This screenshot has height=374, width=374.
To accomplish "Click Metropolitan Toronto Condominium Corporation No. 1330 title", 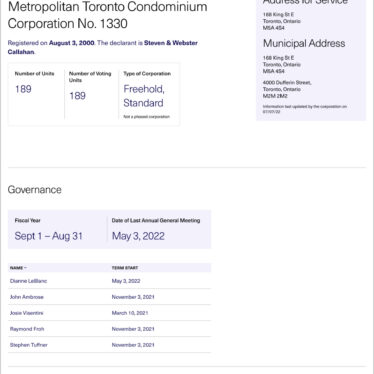I will 107,15.
